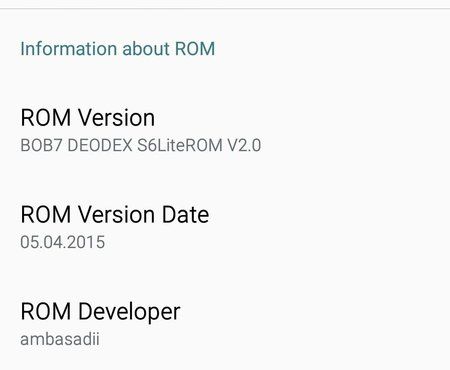Open the ROM Developer entry title
450x370 pixels.
tap(100, 312)
